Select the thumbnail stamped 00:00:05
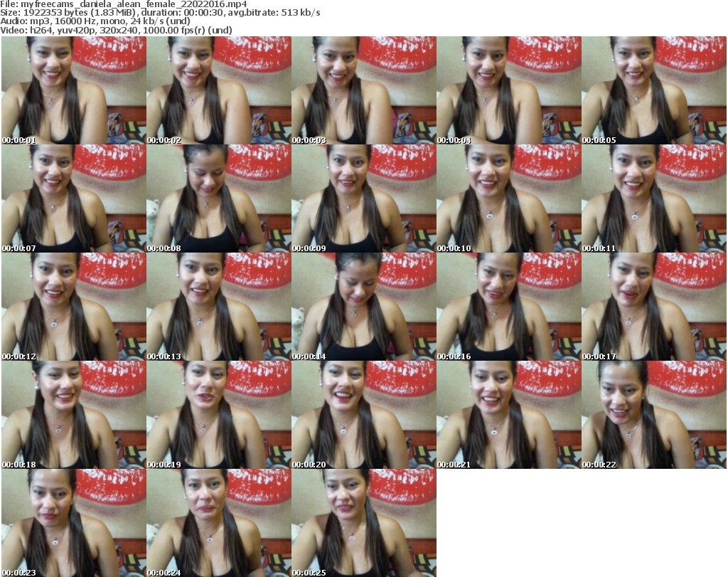 click(x=654, y=90)
